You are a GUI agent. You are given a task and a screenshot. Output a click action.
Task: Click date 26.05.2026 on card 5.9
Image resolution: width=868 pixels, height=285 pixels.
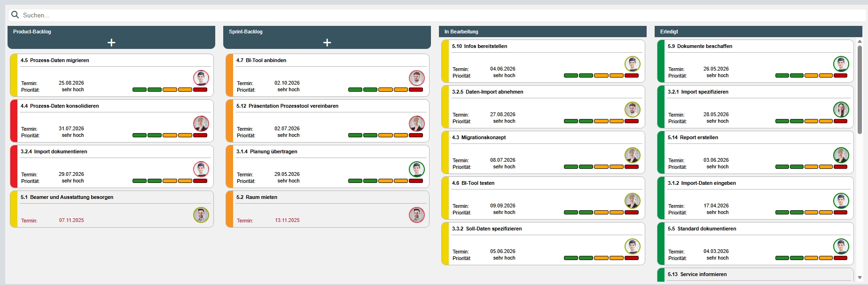click(716, 69)
